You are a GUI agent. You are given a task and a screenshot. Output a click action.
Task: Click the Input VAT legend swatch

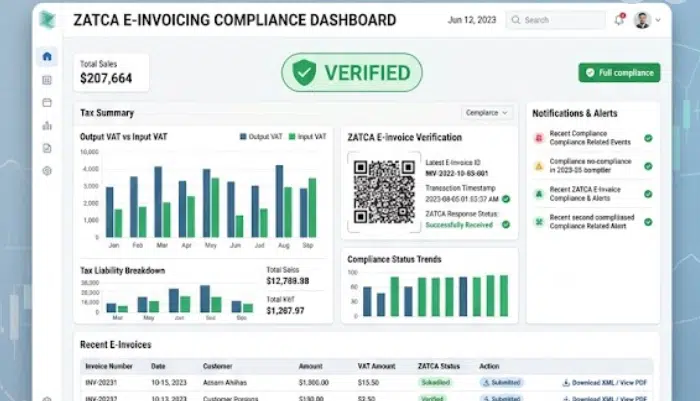click(x=292, y=137)
